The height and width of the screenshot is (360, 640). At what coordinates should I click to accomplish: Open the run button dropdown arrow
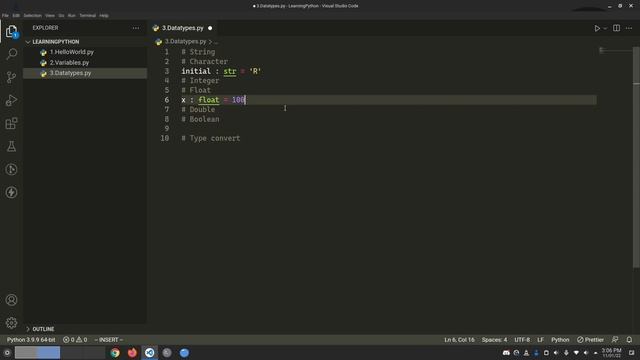605,28
